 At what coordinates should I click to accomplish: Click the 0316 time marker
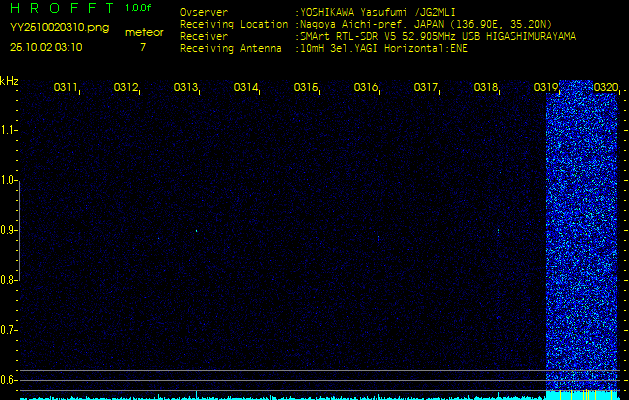pyautogui.click(x=365, y=87)
